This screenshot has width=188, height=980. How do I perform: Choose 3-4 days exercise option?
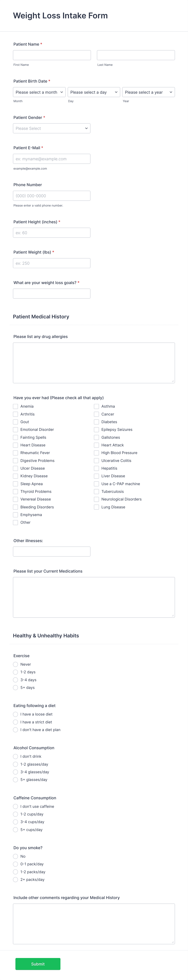point(16,680)
